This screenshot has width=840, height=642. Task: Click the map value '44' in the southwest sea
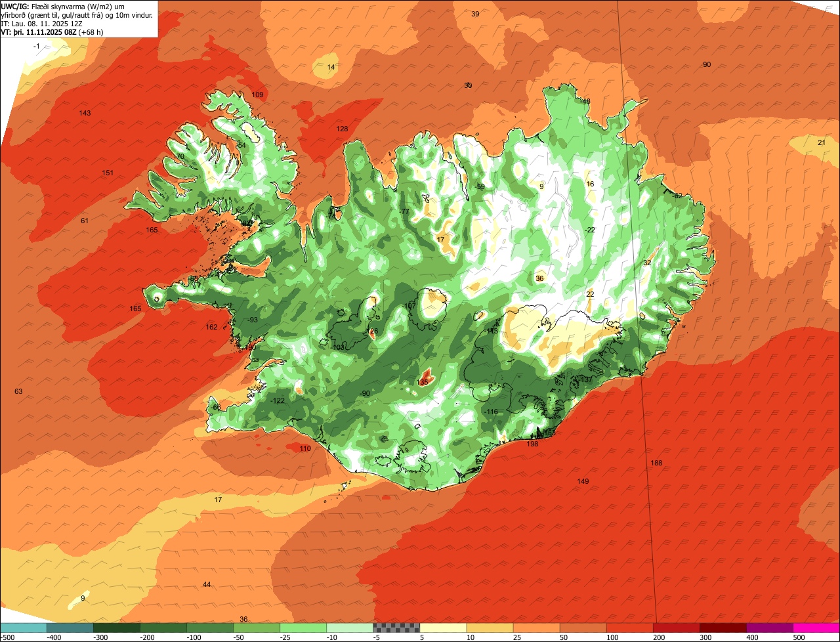pyautogui.click(x=207, y=585)
